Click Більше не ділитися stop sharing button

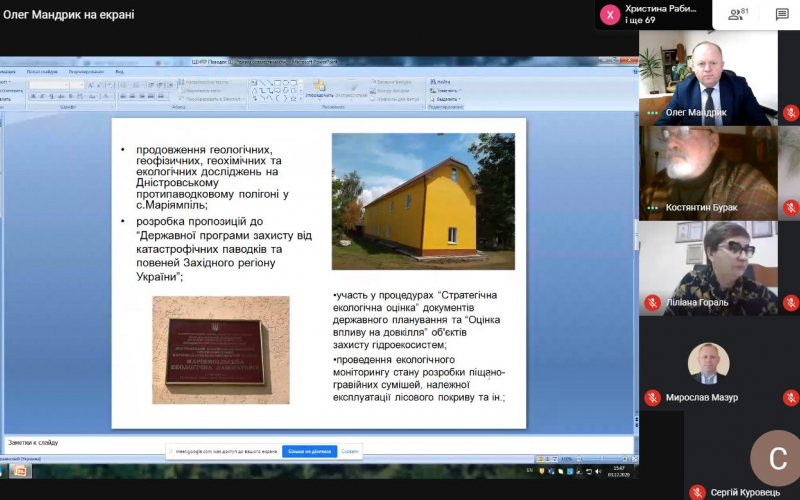tap(310, 452)
